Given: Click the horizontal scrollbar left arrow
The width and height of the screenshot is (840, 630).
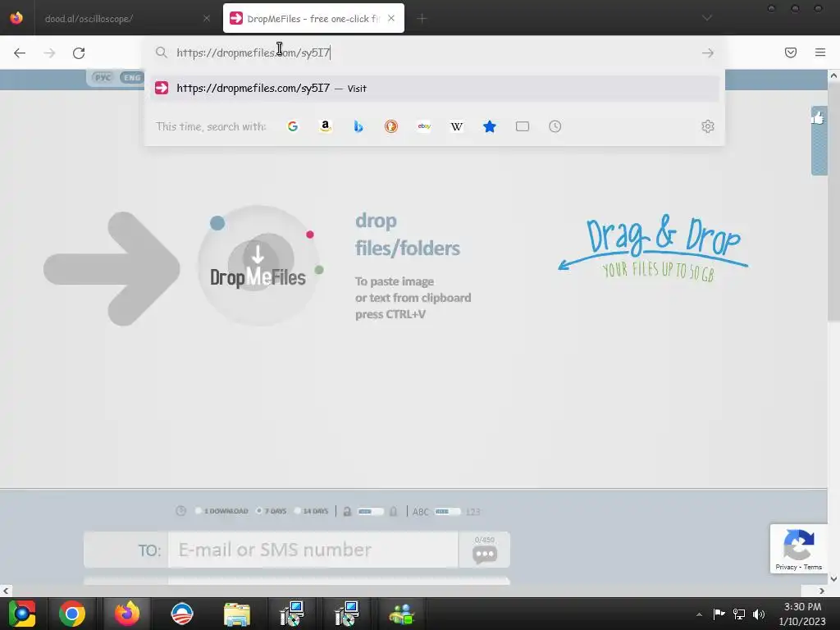Looking at the screenshot, I should tap(6, 591).
